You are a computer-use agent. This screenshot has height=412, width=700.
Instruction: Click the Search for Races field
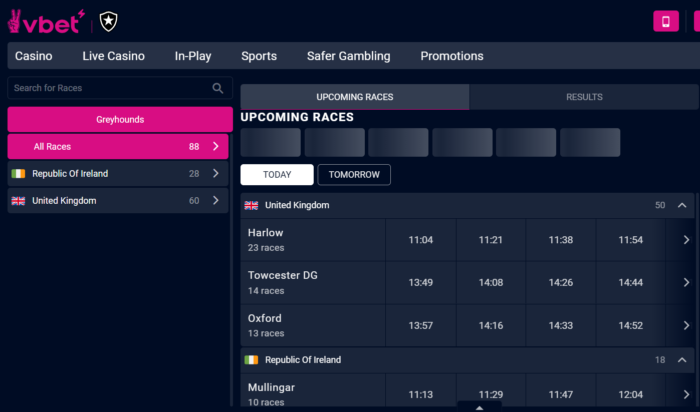pos(110,88)
